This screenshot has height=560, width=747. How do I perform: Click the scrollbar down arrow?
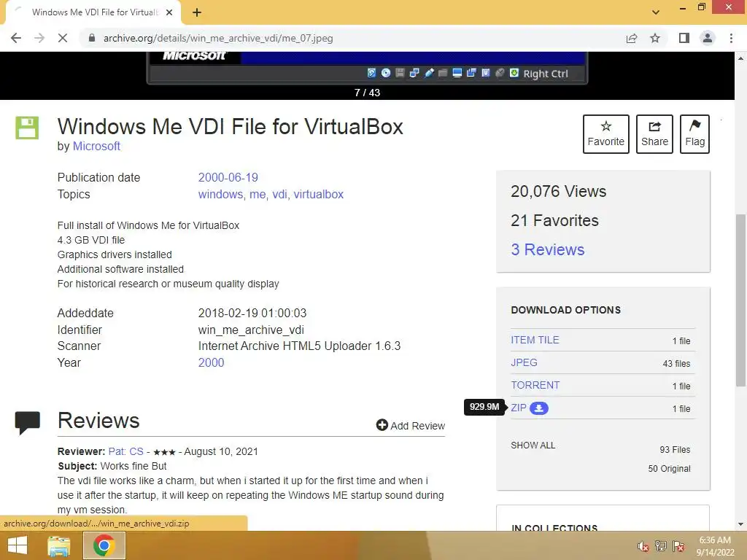[740, 524]
